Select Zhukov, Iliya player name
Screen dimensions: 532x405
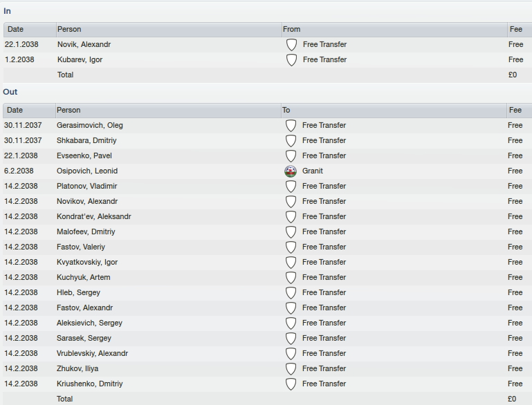coord(77,368)
